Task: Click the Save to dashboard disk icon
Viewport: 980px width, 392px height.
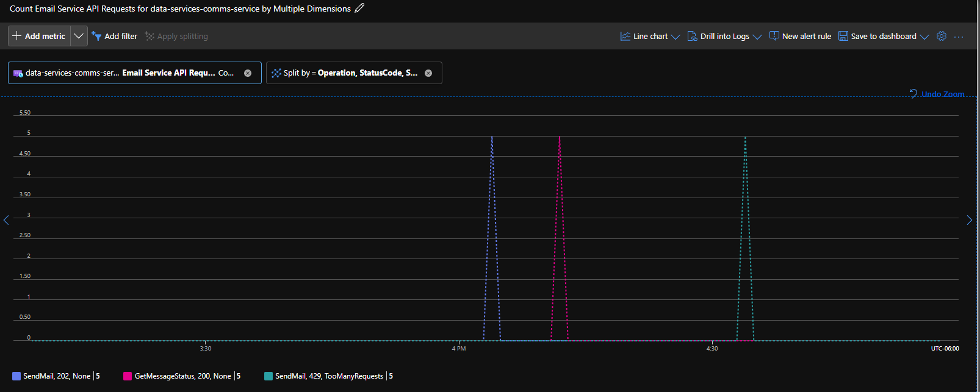Action: pos(843,36)
